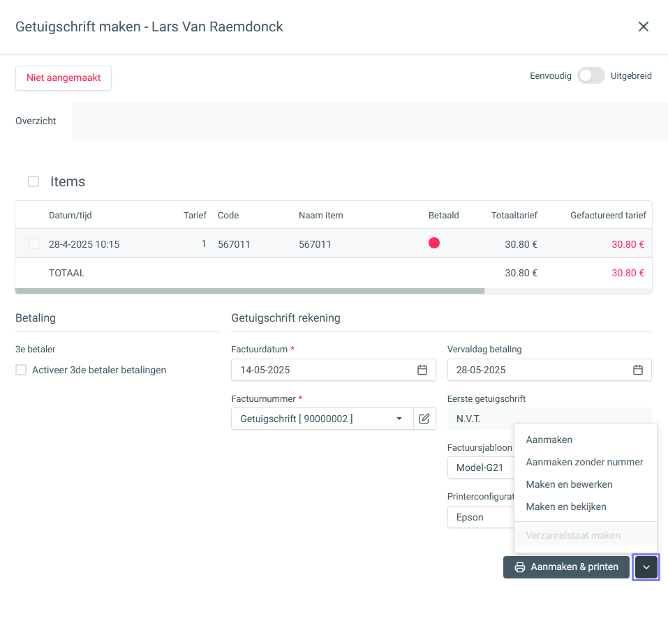Click the red Betaald status dot
The image size is (668, 644).
pos(433,243)
